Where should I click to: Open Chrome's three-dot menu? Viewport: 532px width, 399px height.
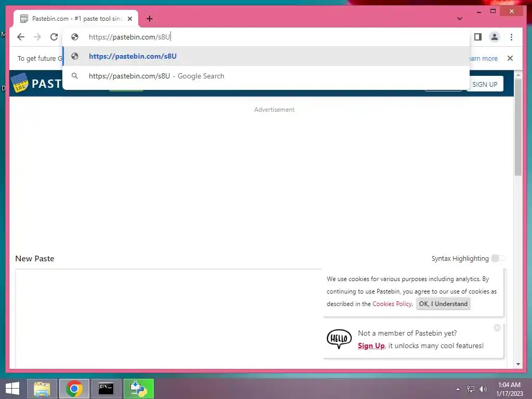pos(511,37)
